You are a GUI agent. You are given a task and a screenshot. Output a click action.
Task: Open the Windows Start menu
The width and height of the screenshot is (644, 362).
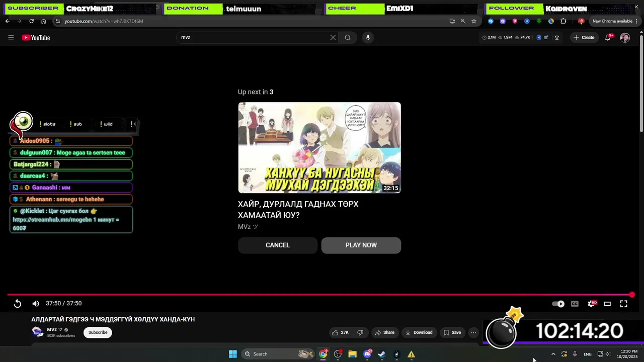(233, 354)
